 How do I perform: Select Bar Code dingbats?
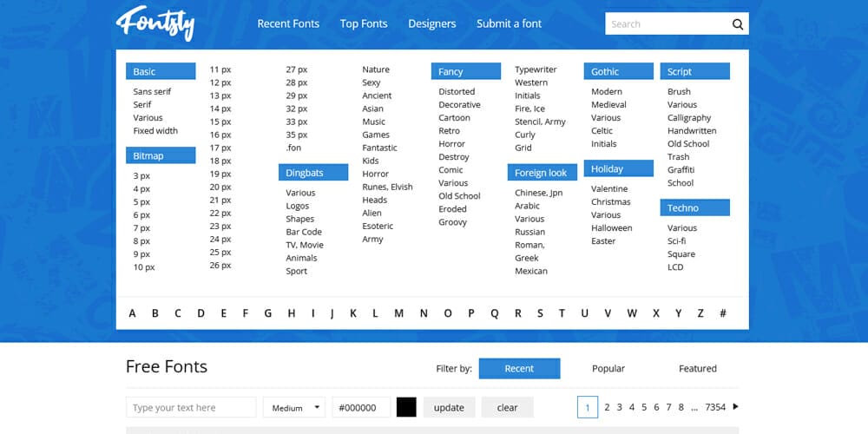point(304,232)
